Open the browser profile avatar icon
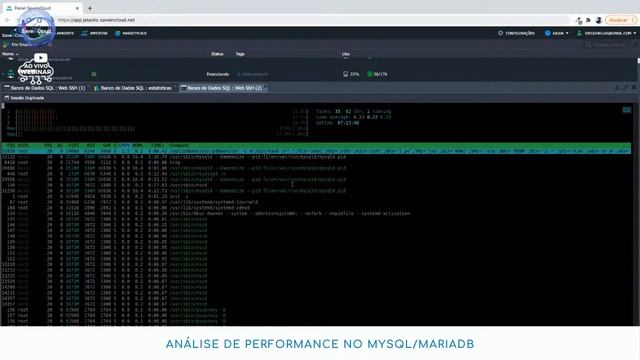This screenshot has height=360, width=640. (598, 20)
